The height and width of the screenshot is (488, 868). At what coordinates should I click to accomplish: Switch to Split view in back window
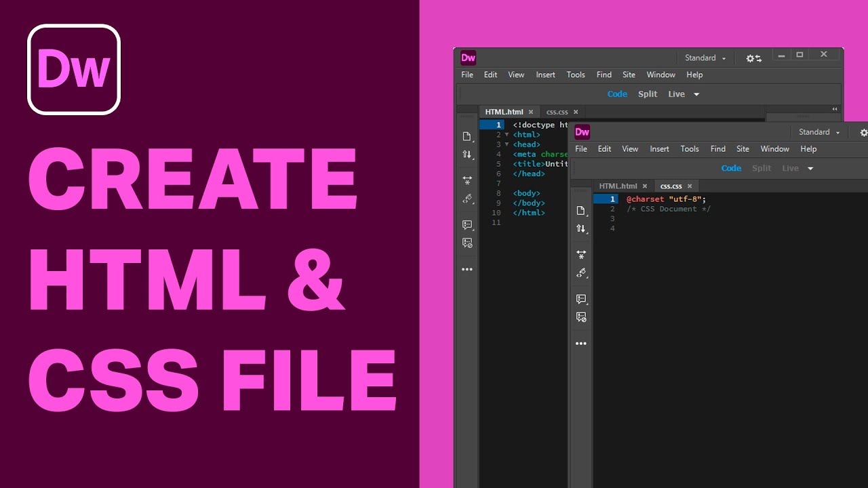648,94
